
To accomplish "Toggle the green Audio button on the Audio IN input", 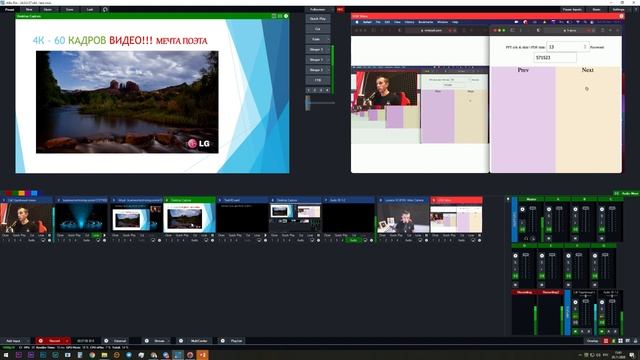I will (353, 240).
